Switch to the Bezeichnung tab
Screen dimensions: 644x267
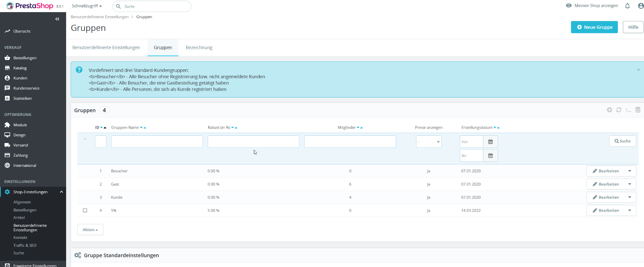[199, 48]
